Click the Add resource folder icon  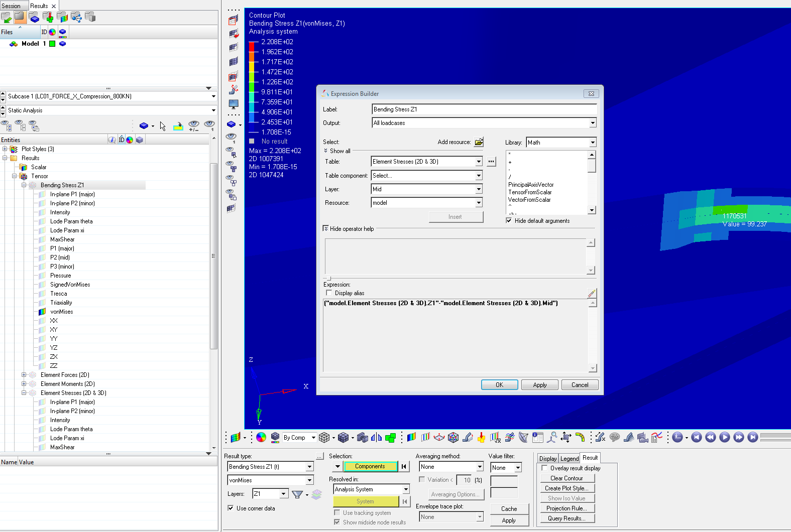point(479,142)
